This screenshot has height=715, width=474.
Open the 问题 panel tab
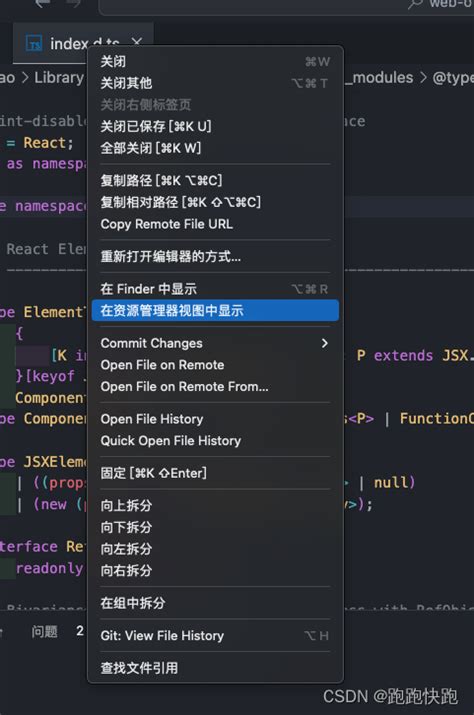[44, 632]
